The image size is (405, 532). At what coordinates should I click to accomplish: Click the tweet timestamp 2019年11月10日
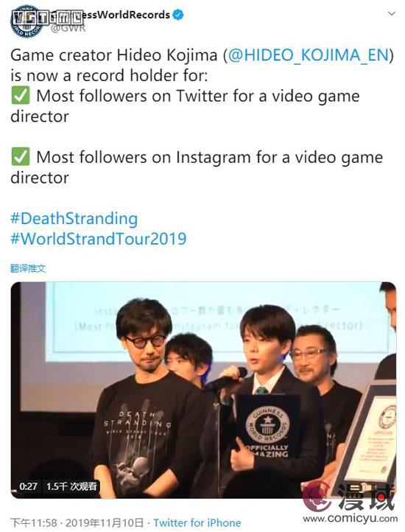104,522
